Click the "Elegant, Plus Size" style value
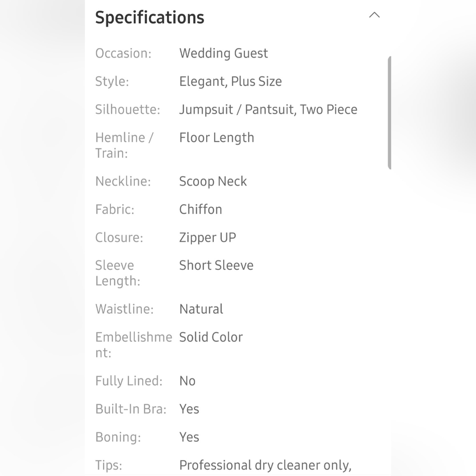 tap(230, 81)
